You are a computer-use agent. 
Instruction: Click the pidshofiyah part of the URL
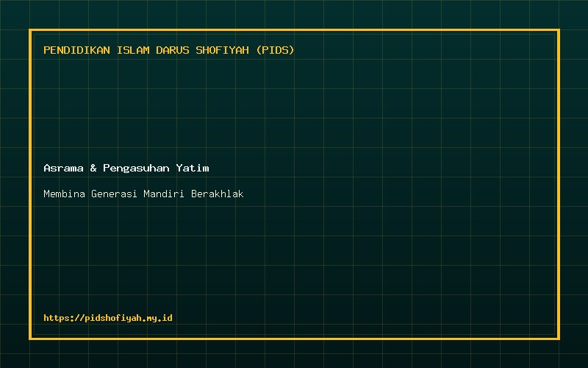113,318
